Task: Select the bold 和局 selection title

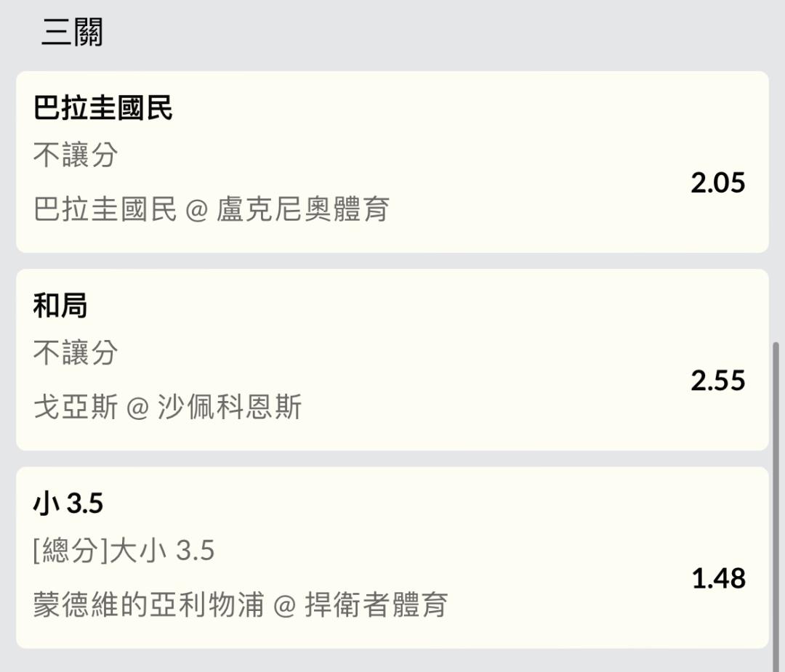Action: click(60, 306)
